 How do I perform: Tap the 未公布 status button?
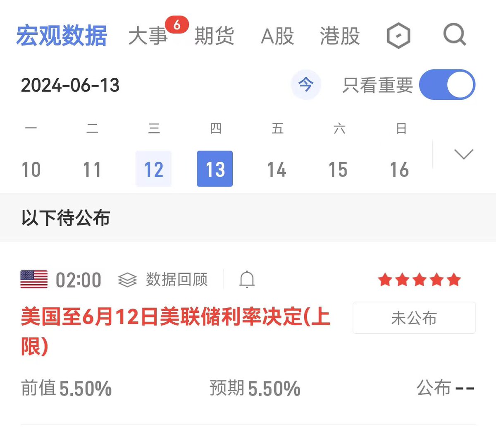(x=414, y=318)
